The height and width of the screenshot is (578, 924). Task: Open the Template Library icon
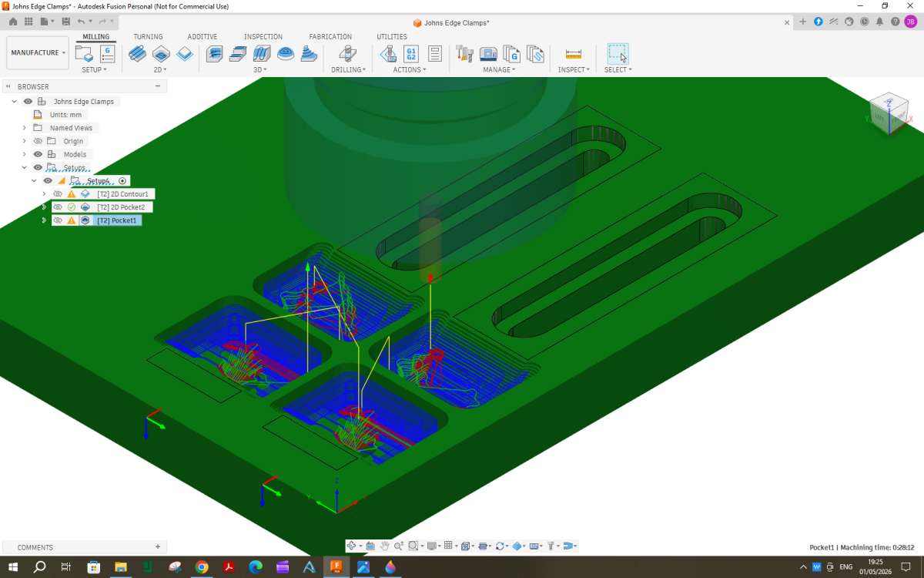[x=535, y=53]
